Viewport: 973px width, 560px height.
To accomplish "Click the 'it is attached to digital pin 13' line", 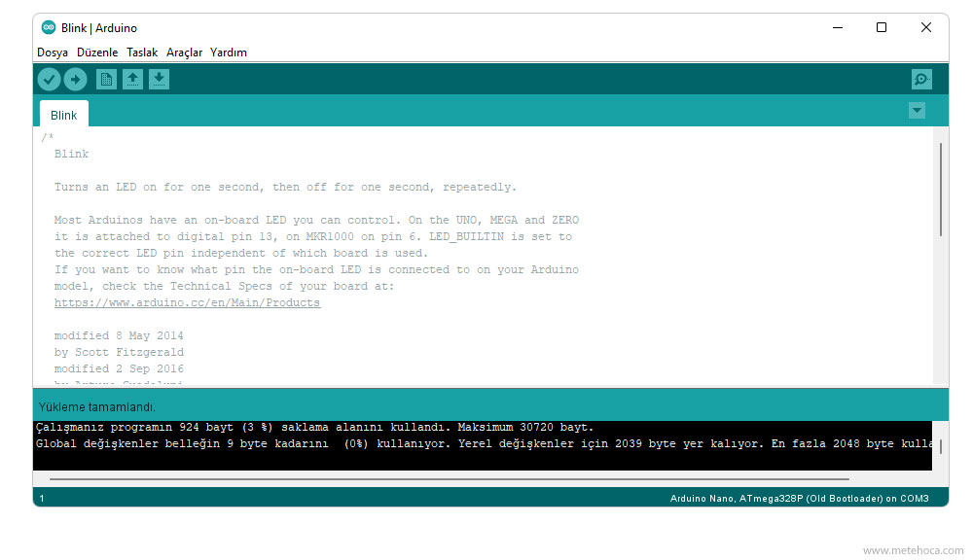I will [x=312, y=236].
